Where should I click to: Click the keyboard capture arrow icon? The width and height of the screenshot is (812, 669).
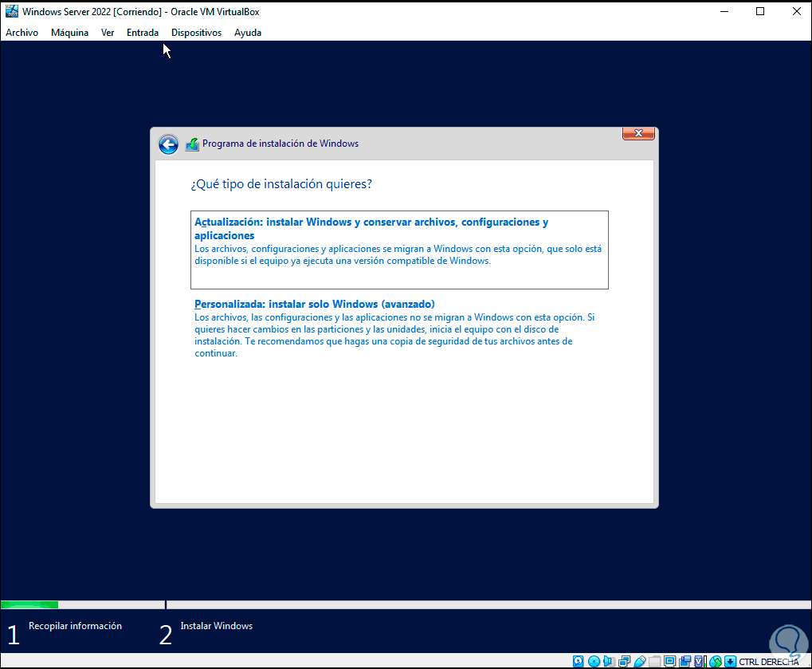coord(730,661)
